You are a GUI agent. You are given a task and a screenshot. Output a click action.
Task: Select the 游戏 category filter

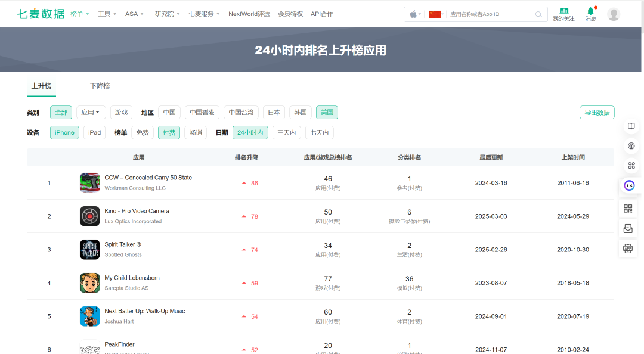tap(121, 112)
